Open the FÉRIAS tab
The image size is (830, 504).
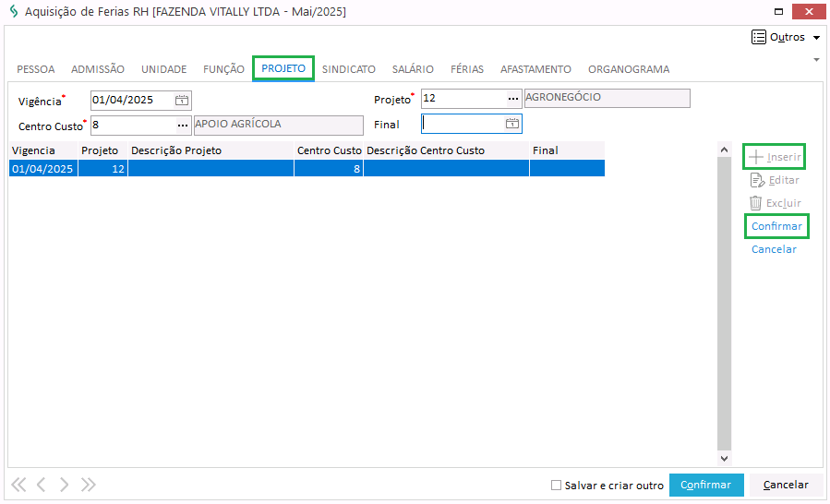click(467, 69)
